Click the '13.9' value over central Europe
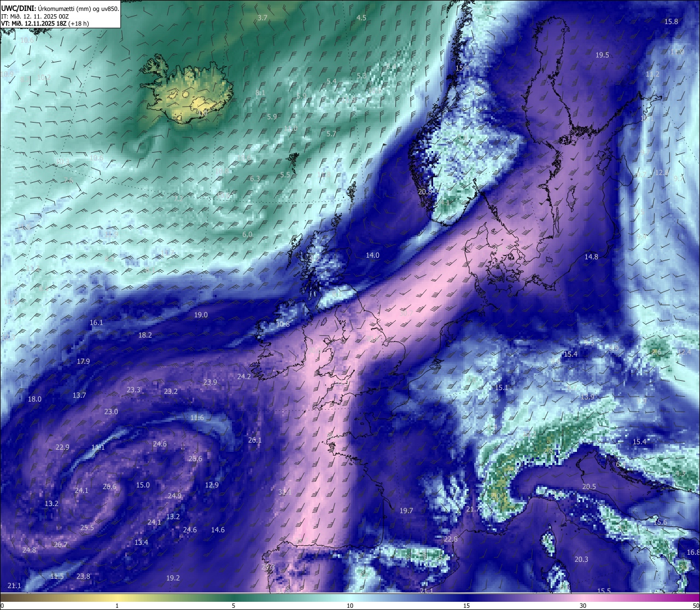The image size is (700, 610). (587, 397)
